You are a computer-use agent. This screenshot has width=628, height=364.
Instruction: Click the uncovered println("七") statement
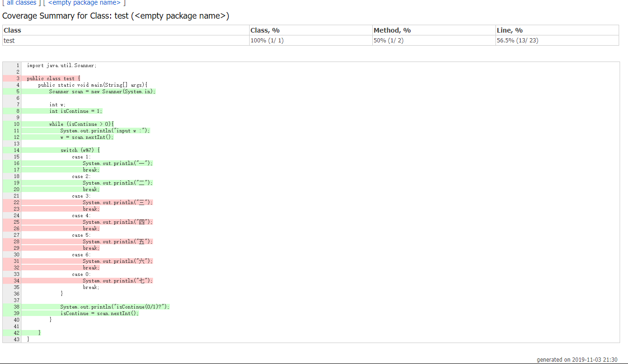[x=118, y=281]
